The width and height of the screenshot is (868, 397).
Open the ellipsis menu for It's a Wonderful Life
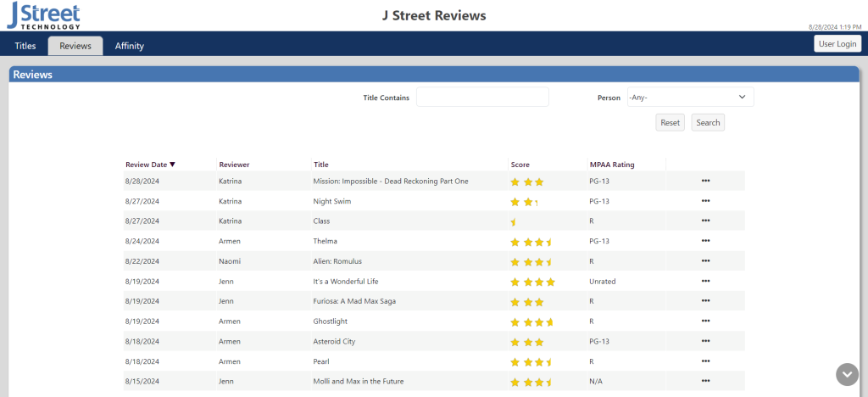pos(705,281)
